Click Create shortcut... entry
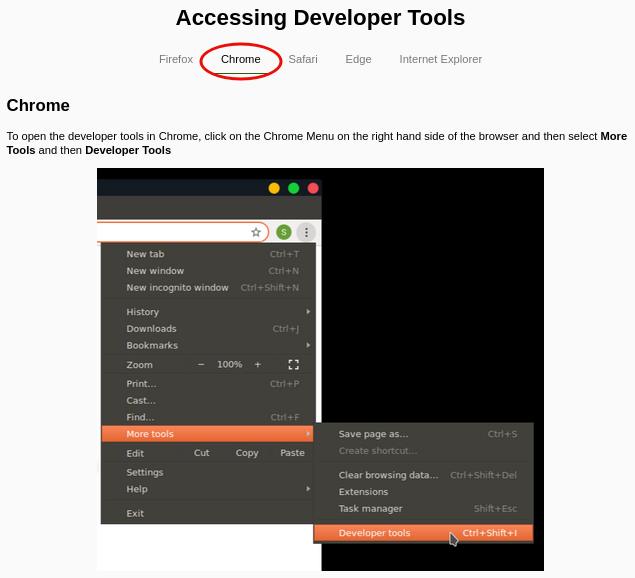The image size is (635, 578). [x=424, y=451]
